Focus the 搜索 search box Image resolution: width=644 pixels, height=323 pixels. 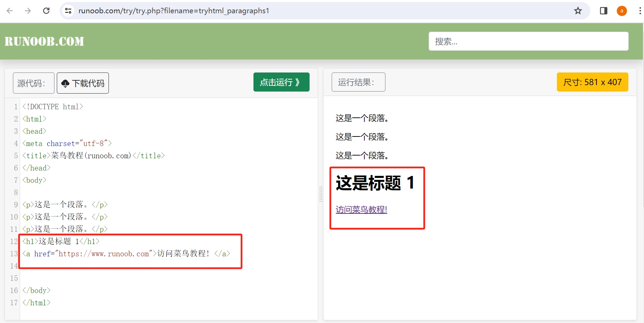click(x=528, y=42)
